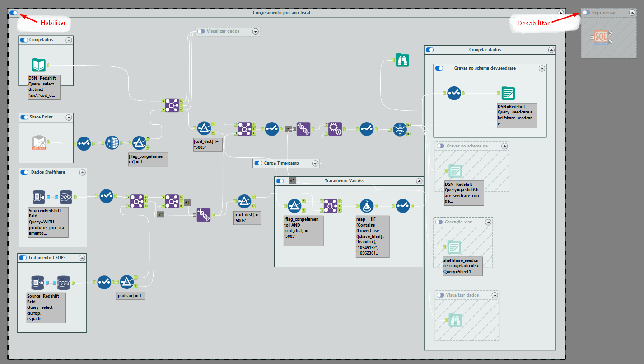Select the Join tool inside Tratamento Van Ass

(331, 206)
